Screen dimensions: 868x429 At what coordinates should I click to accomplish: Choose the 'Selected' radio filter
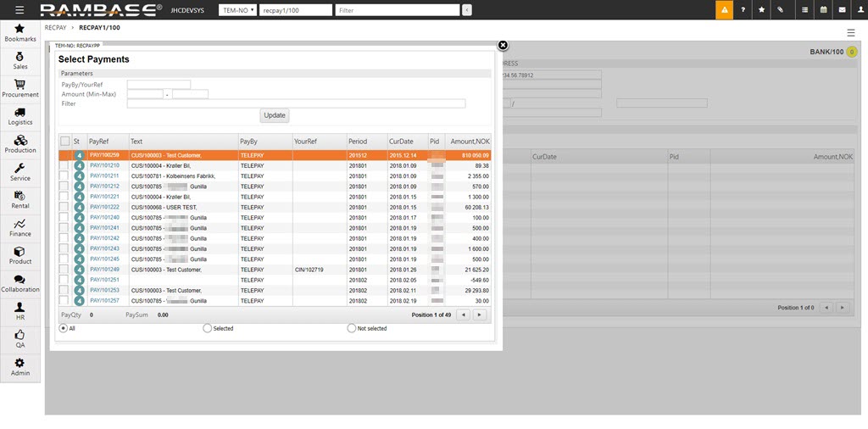click(x=208, y=328)
